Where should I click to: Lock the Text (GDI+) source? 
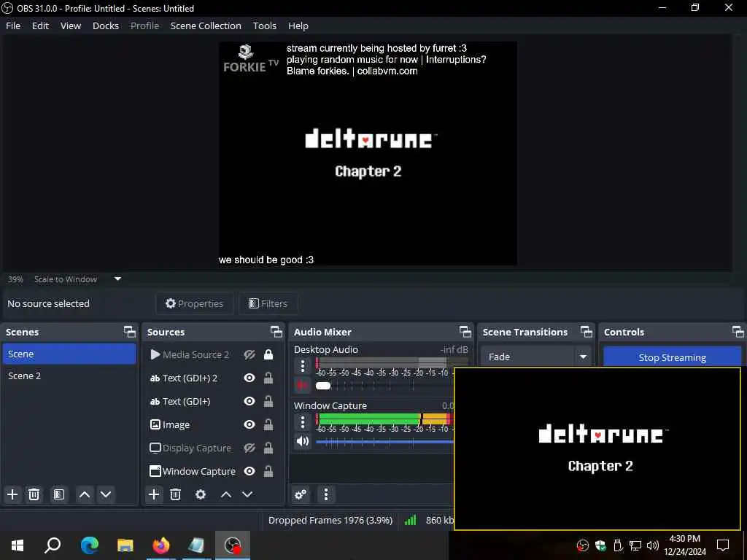268,401
